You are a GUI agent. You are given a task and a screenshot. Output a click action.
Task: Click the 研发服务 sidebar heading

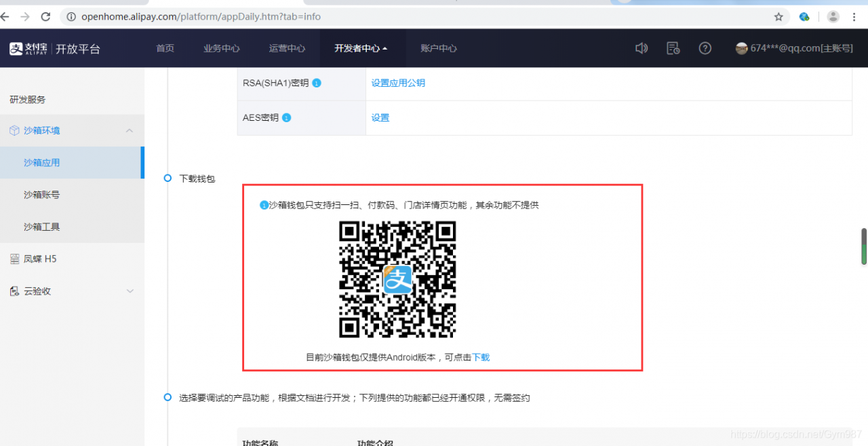pyautogui.click(x=28, y=100)
